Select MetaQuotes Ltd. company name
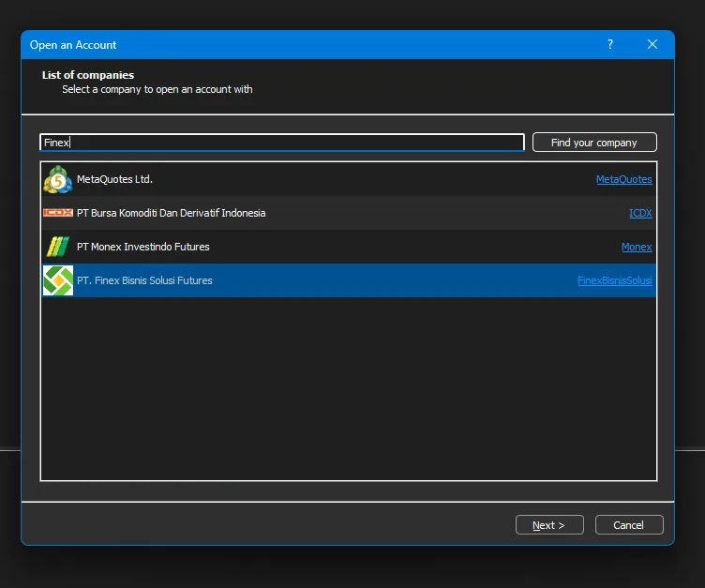Viewport: 705px width, 588px height. click(x=114, y=179)
